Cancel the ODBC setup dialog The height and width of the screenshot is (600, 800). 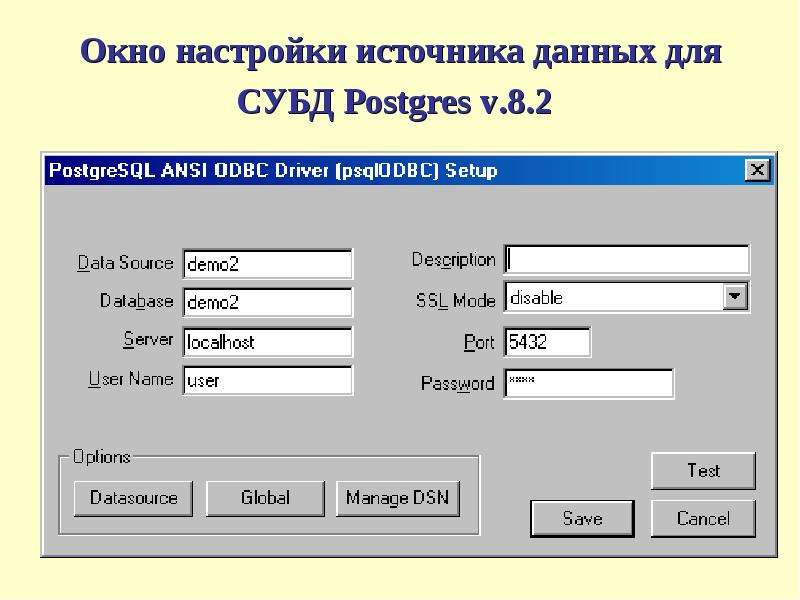tap(703, 519)
